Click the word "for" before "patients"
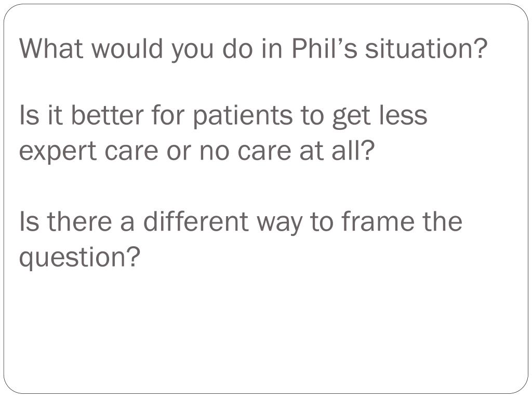 pyautogui.click(x=168, y=115)
